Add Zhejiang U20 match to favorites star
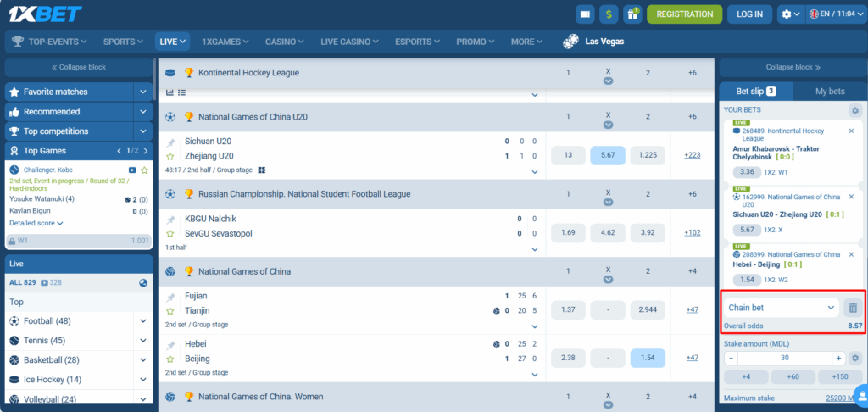The image size is (868, 412). point(170,157)
